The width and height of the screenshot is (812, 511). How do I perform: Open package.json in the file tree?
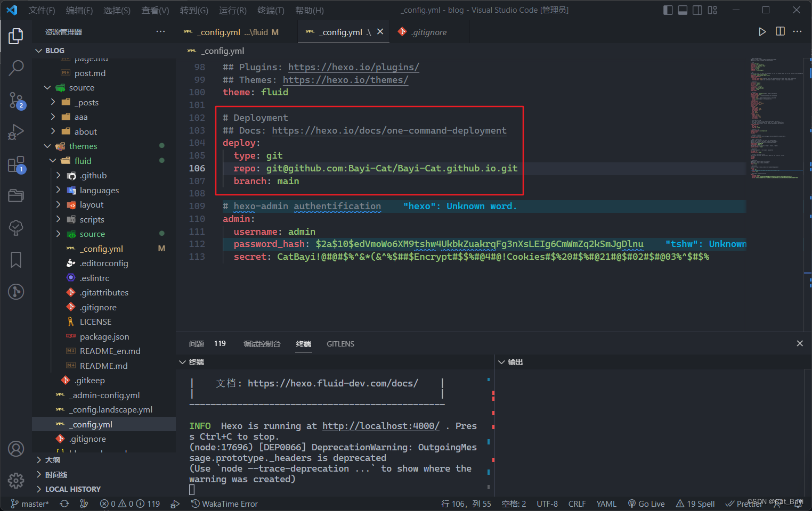(x=104, y=336)
